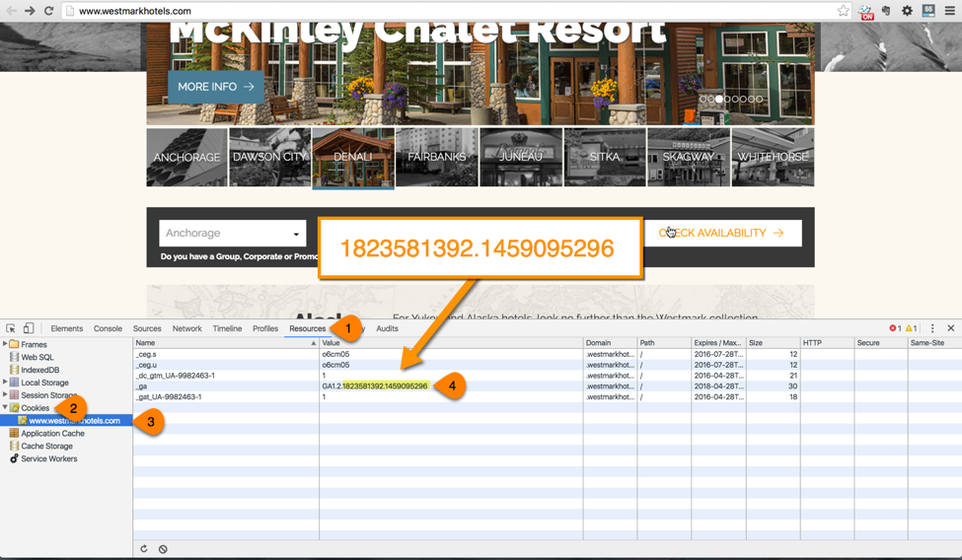Toggle the DevTools device mode icon

[29, 328]
